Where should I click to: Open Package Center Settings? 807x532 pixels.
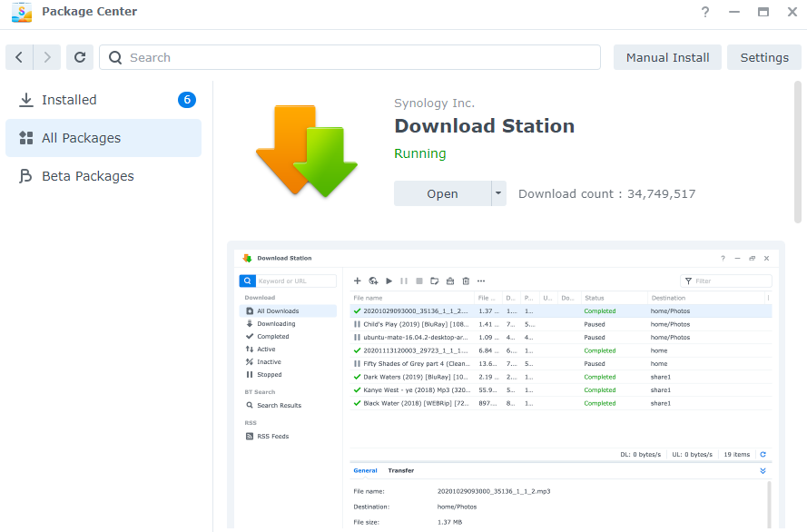[763, 57]
